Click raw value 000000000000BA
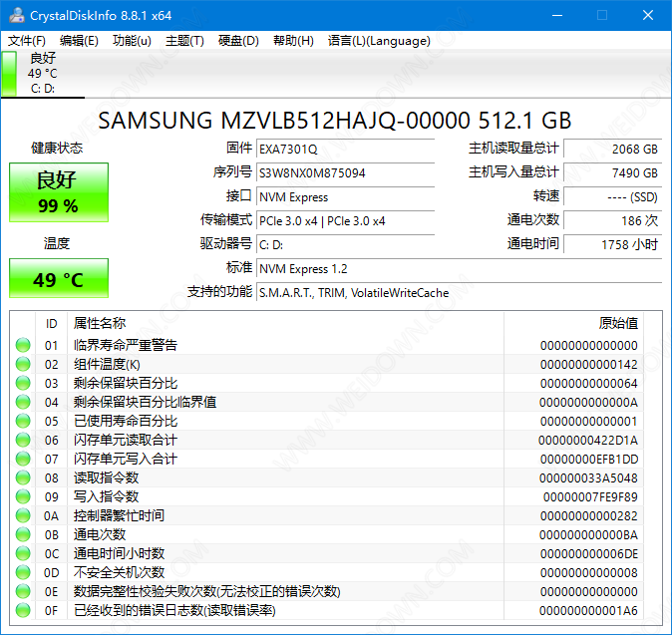672x635 pixels. 588,534
